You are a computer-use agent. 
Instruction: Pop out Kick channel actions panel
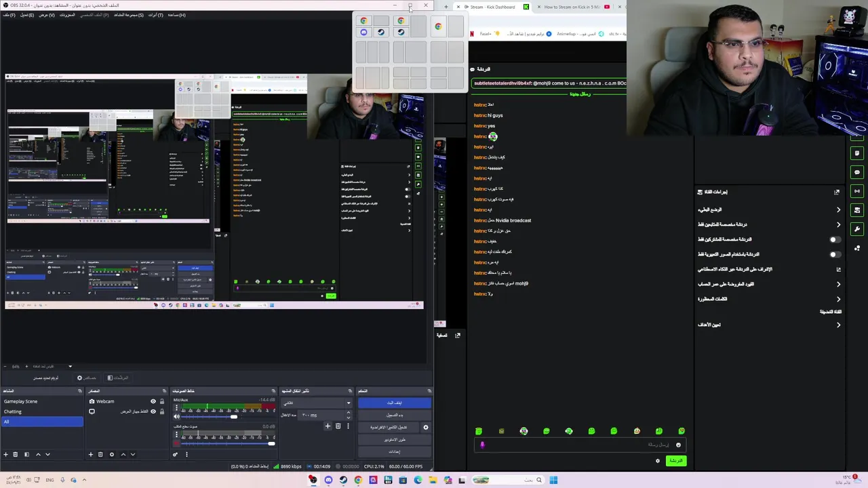[x=837, y=192]
